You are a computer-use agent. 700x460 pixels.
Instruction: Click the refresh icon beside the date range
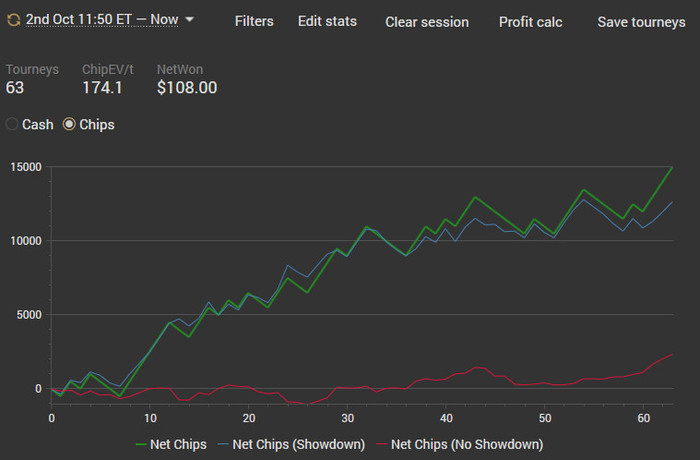[x=14, y=20]
